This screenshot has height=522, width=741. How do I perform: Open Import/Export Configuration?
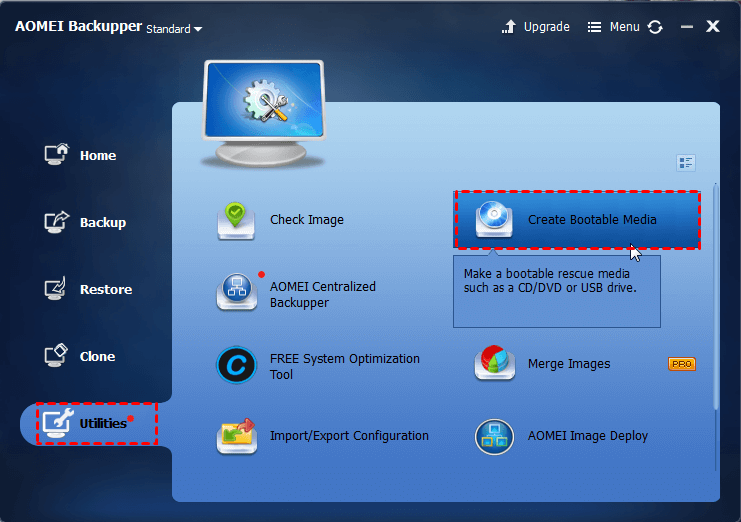click(349, 436)
